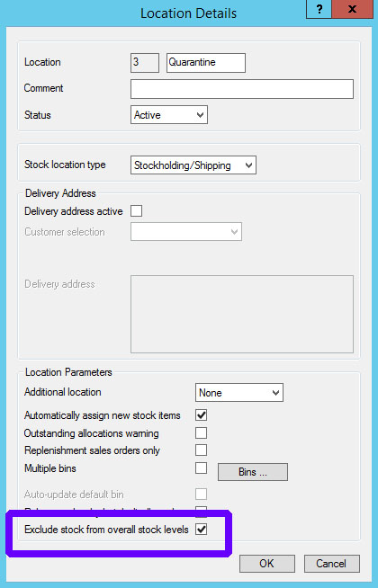The image size is (378, 588).
Task: Open the Stock location type dropdown
Action: click(x=193, y=165)
